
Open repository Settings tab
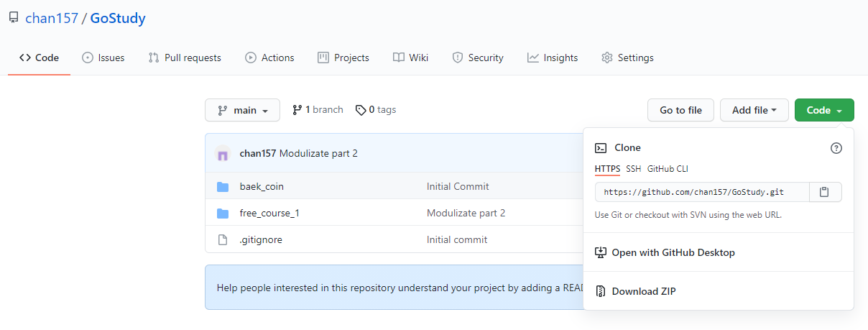point(627,58)
